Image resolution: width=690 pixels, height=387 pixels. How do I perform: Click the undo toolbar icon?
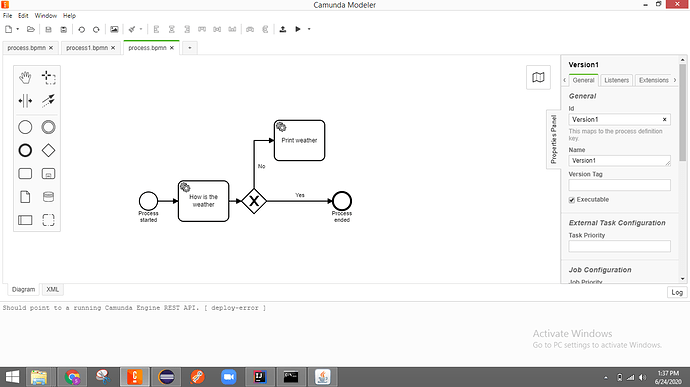[81, 29]
